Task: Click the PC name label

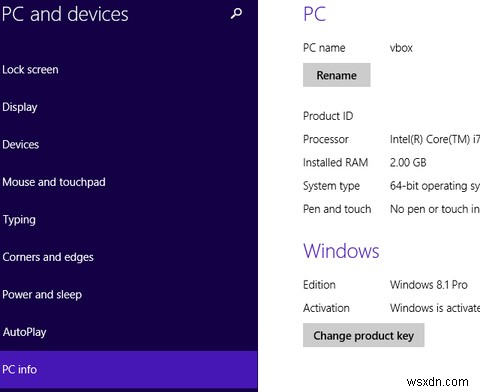Action: click(x=324, y=48)
